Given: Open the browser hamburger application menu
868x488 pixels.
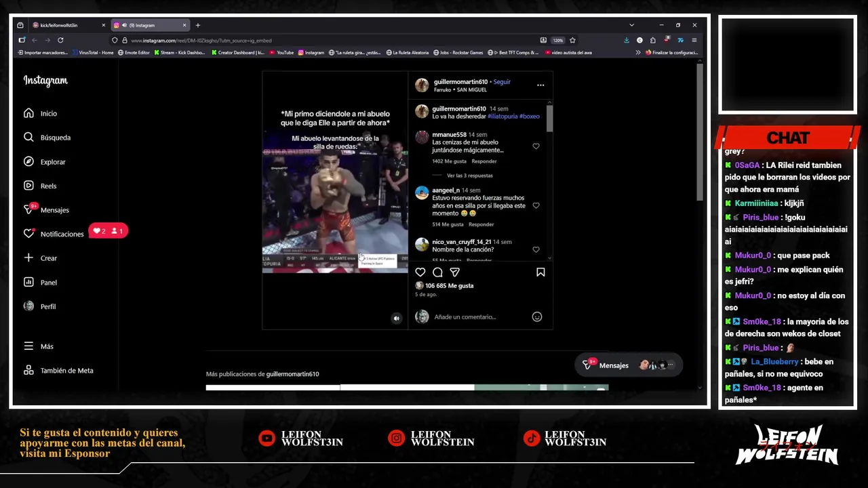Looking at the screenshot, I should tap(694, 40).
